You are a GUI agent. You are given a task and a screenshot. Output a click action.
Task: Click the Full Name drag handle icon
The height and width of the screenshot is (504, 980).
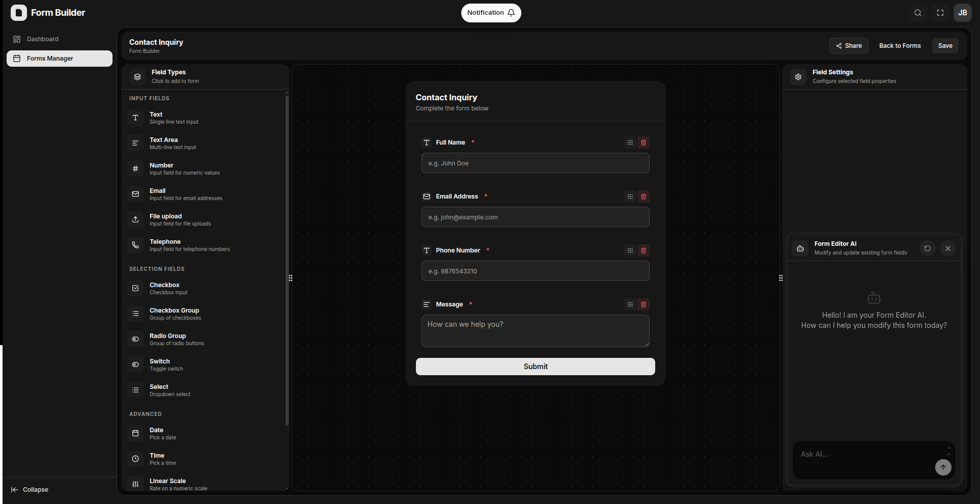click(630, 143)
